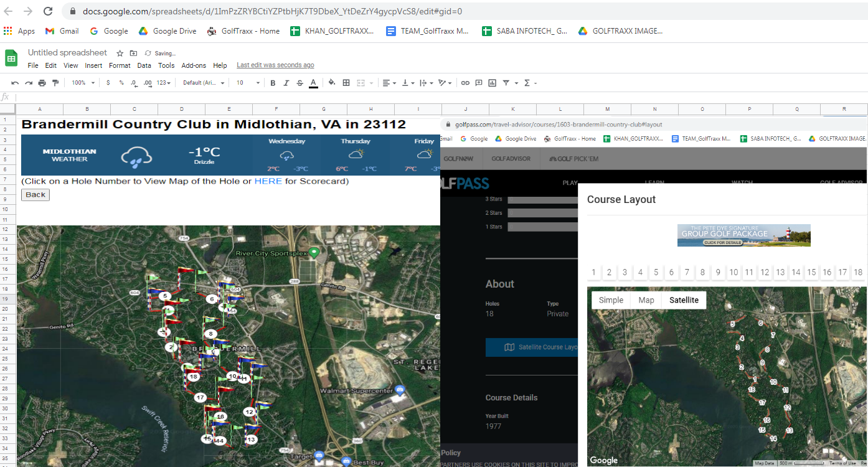Viewport: 868px width, 467px height.
Task: Expand the font size dropdown
Action: (247, 83)
